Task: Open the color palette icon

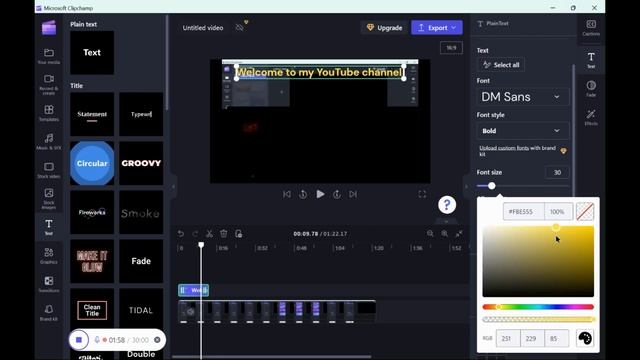Action: [x=585, y=338]
